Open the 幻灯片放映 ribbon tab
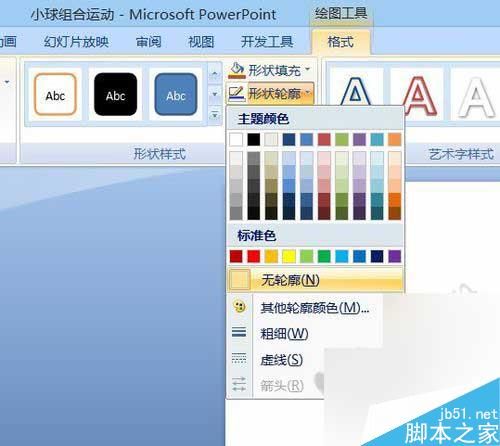Screen dimensions: 500x446 76,42
